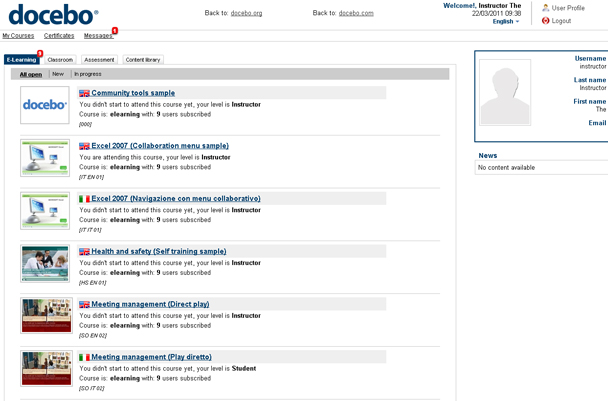Click UK flag beside Excel 2007 Collaboration menu sample

(x=84, y=146)
